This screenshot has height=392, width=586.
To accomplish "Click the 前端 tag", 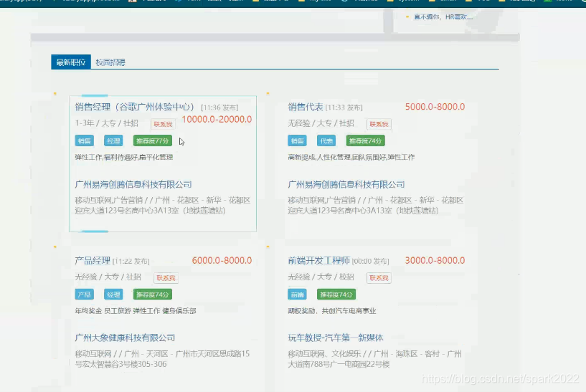I will coord(297,295).
